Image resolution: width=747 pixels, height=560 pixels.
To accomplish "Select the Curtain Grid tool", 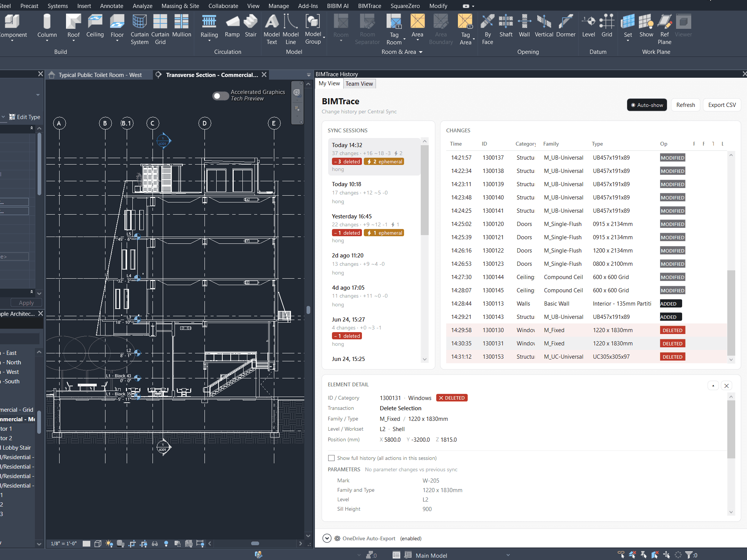I will pyautogui.click(x=160, y=30).
